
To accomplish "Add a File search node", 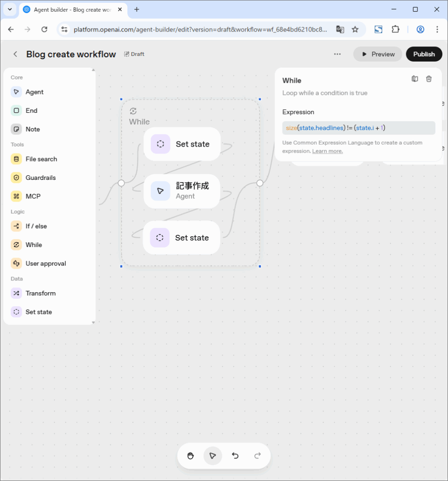I will coord(41,159).
